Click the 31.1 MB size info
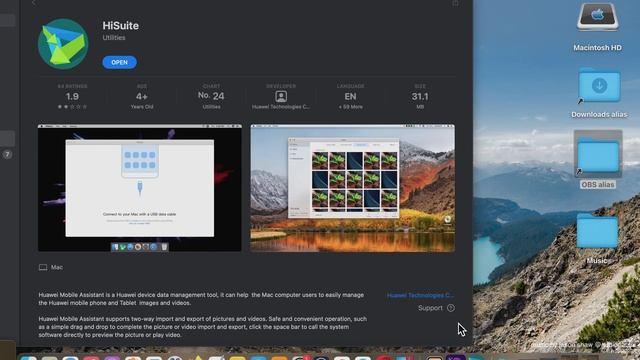 coord(420,96)
